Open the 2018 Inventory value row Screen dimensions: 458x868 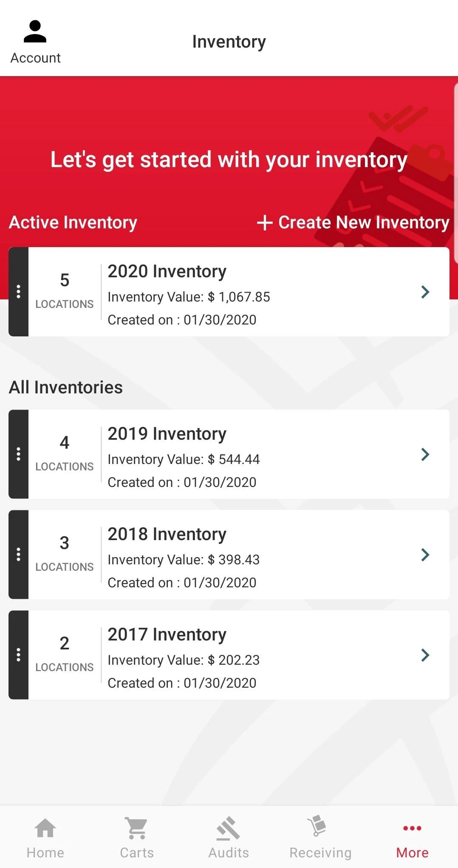pos(184,560)
